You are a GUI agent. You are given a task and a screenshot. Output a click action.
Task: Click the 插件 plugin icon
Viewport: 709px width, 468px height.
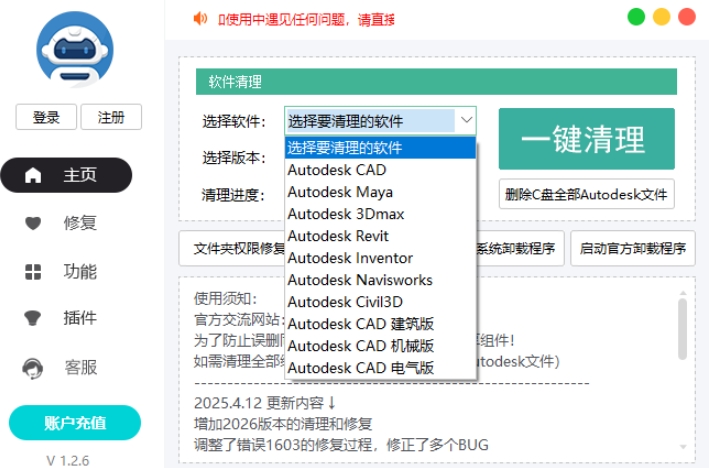33,318
